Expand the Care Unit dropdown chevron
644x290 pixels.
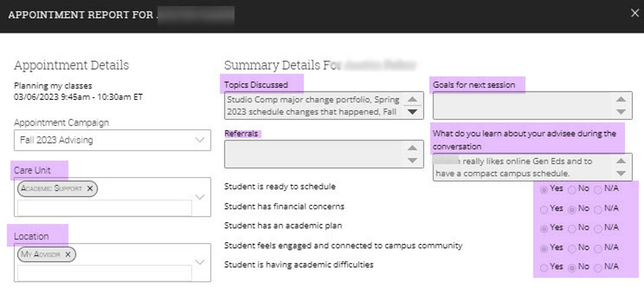pos(200,197)
